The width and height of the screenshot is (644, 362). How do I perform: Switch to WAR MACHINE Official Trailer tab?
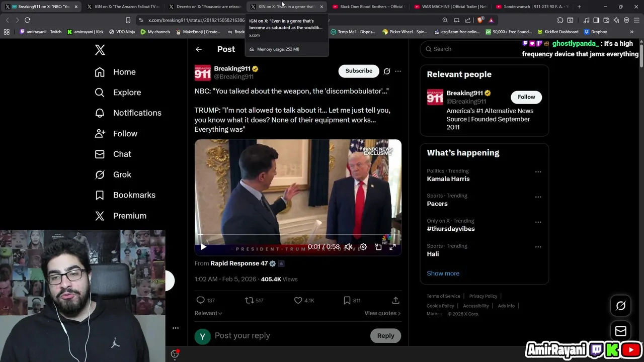click(x=450, y=7)
